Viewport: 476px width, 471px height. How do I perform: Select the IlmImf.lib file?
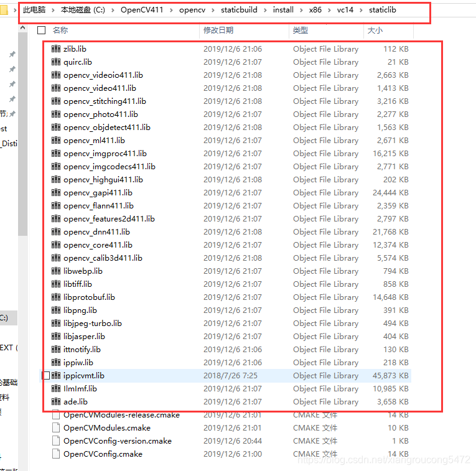coord(80,388)
